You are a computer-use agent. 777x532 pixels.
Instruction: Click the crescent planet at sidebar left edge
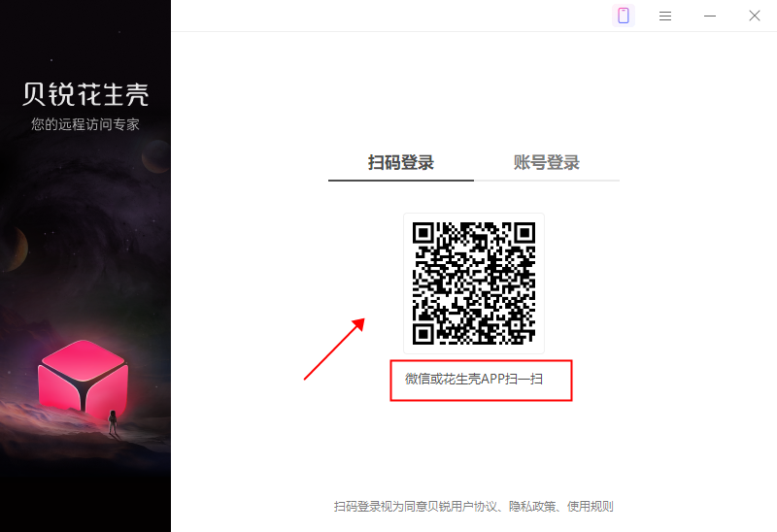14,249
